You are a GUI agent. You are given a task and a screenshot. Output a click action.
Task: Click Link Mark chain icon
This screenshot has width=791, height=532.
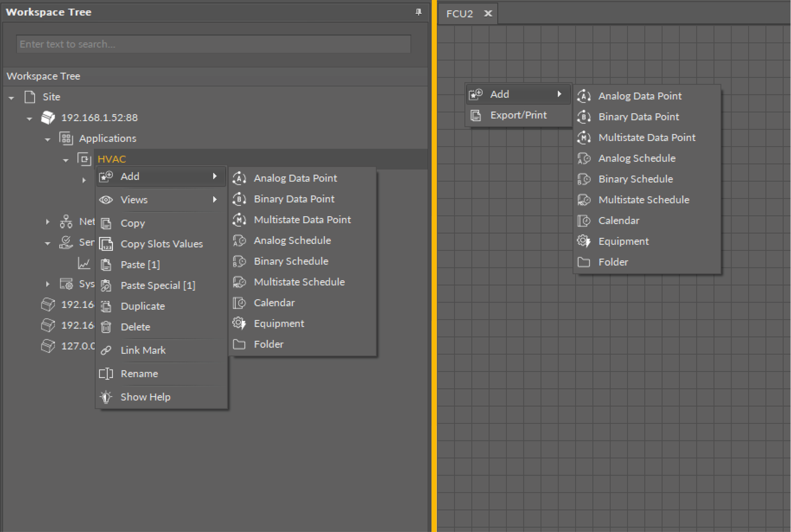click(106, 350)
